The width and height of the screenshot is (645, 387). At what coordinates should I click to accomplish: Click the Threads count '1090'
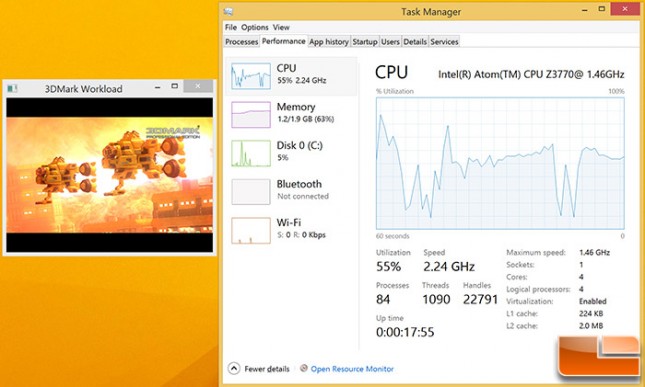click(x=436, y=299)
